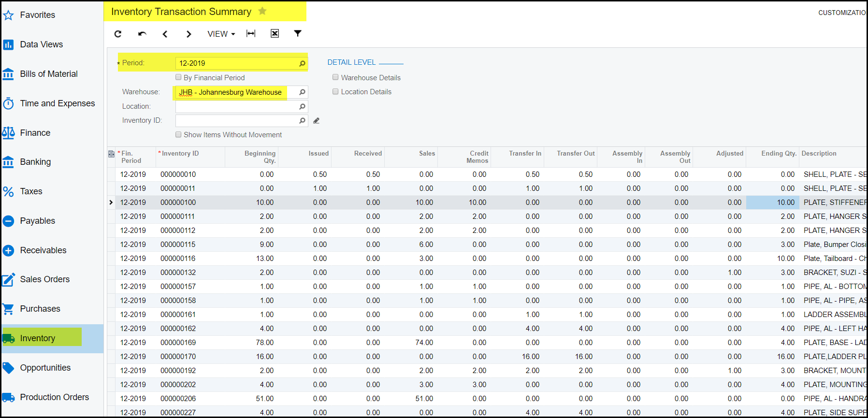Click the Refresh icon in toolbar
This screenshot has width=868, height=418.
coord(118,34)
